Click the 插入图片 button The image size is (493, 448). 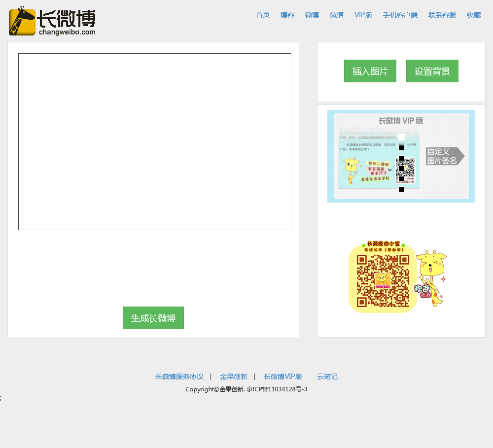coord(370,71)
